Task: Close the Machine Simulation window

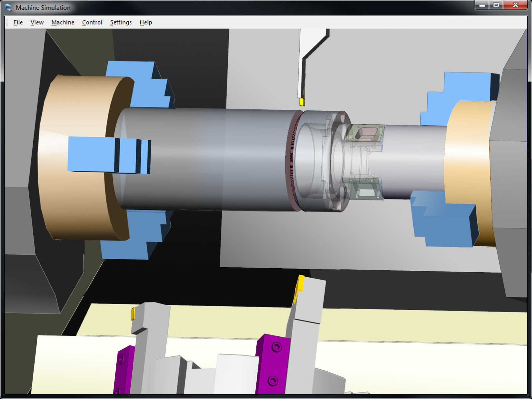Action: pos(515,5)
